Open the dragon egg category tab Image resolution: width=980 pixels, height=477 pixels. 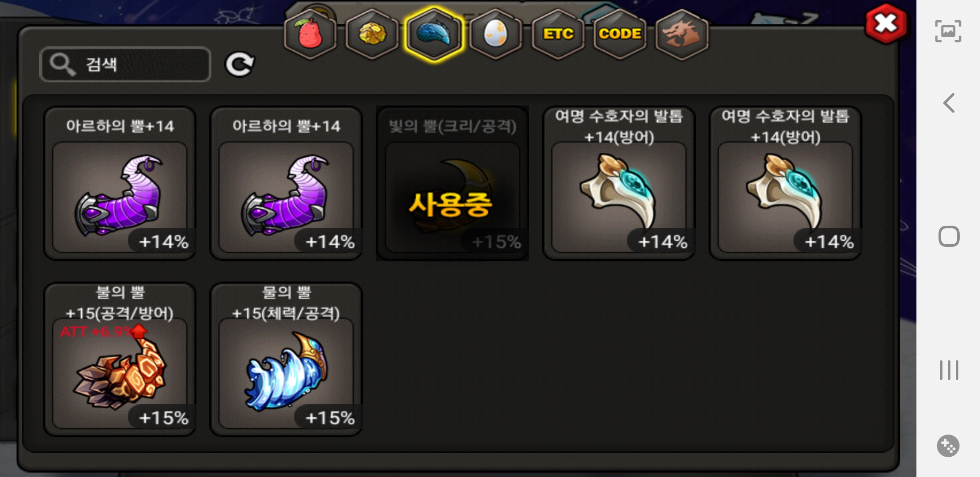[496, 34]
